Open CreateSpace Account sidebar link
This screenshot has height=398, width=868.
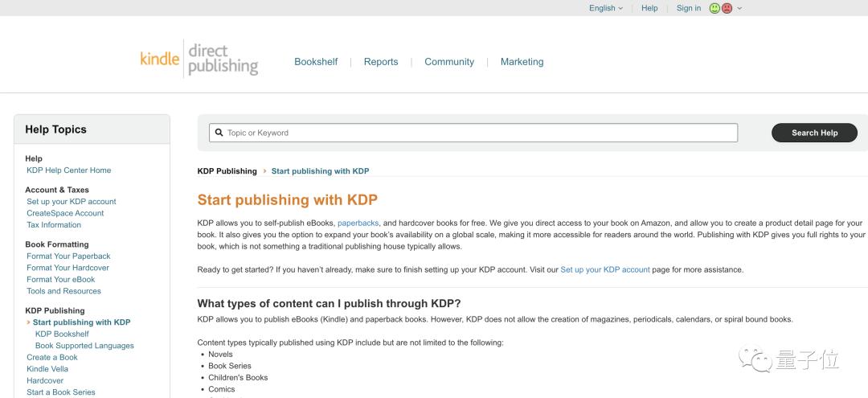point(65,213)
